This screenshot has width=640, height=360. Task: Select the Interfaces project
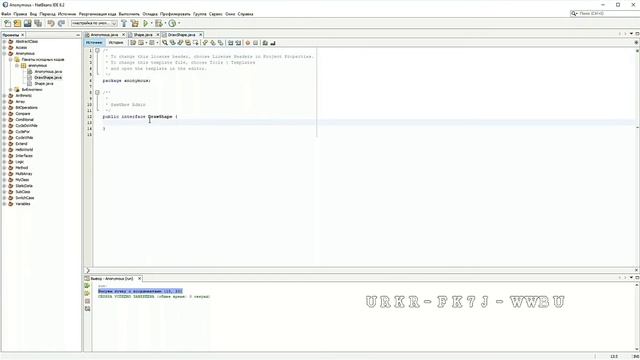click(x=24, y=156)
